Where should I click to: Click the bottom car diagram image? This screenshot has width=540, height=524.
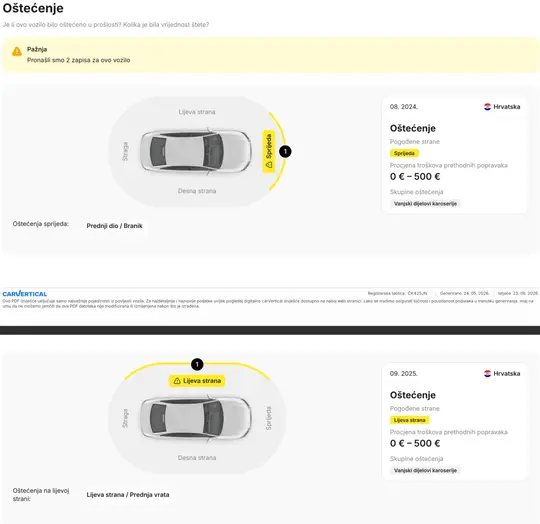(x=196, y=418)
